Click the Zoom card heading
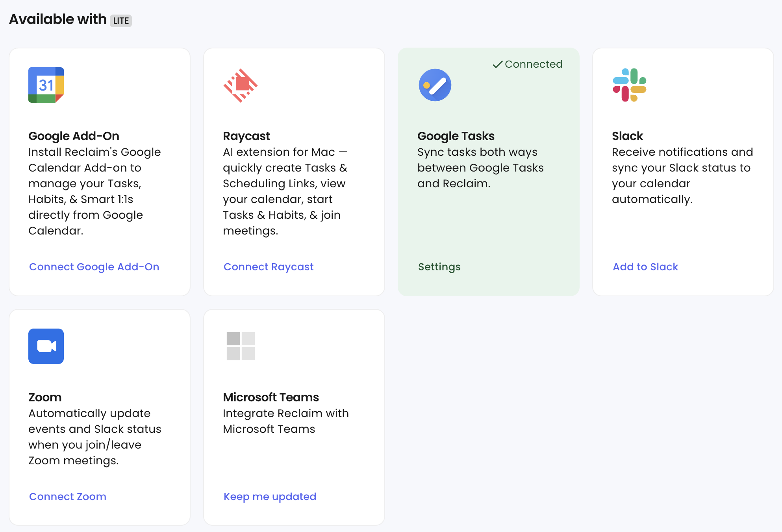 [x=45, y=397]
